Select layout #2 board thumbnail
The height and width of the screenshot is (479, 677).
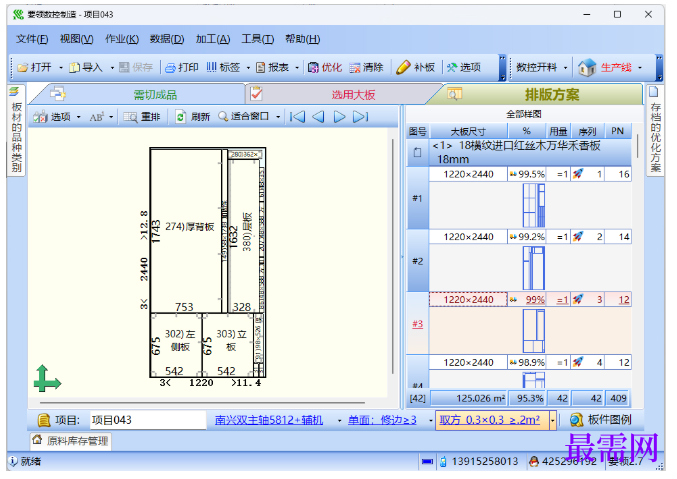(x=533, y=268)
